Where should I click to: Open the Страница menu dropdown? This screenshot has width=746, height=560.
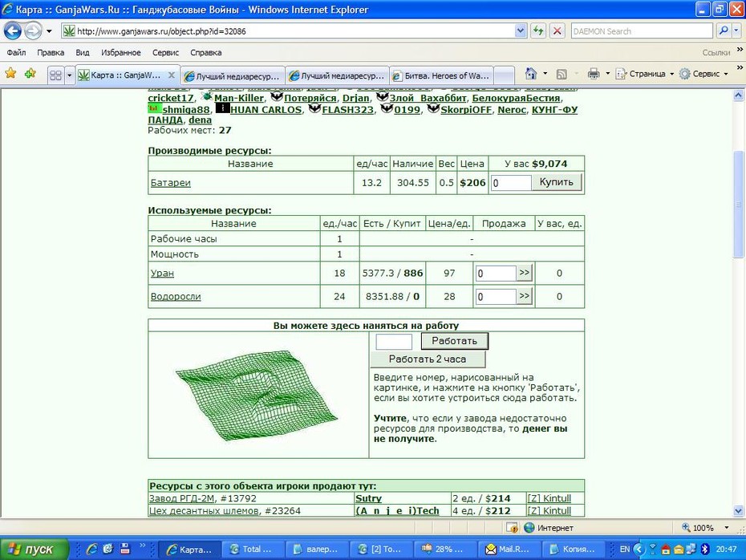pos(645,74)
